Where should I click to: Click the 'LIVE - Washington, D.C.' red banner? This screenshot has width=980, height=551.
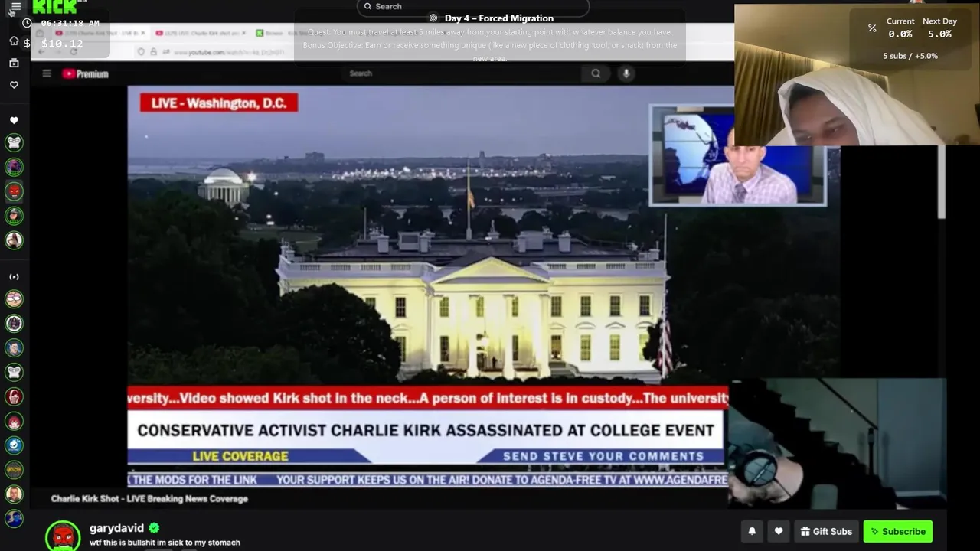point(219,103)
